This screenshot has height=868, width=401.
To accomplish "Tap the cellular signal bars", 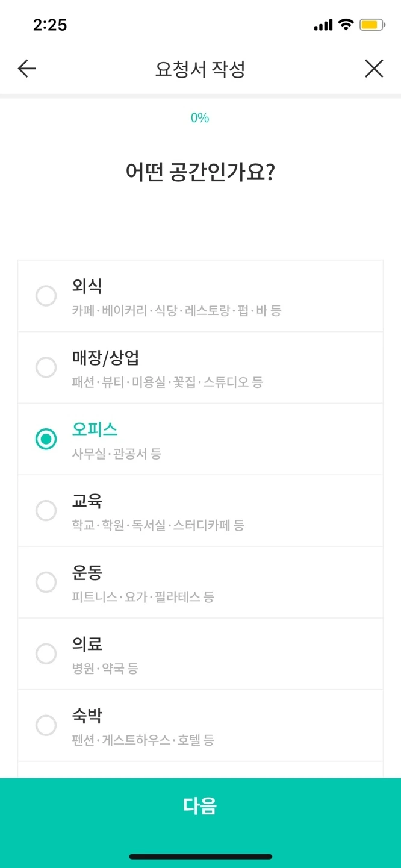I will point(323,24).
